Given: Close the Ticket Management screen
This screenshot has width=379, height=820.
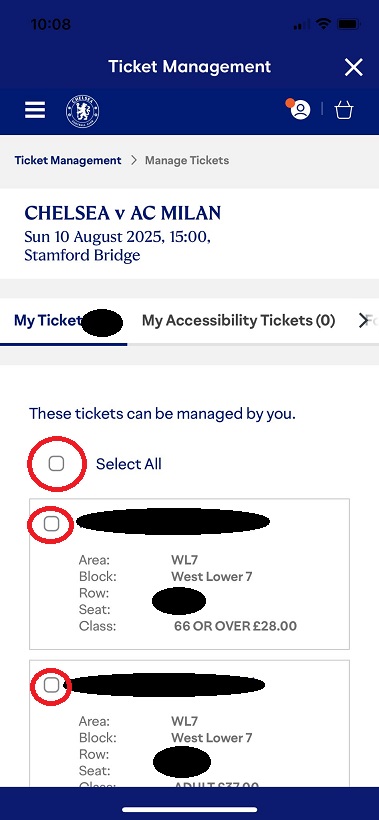Looking at the screenshot, I should 353,67.
